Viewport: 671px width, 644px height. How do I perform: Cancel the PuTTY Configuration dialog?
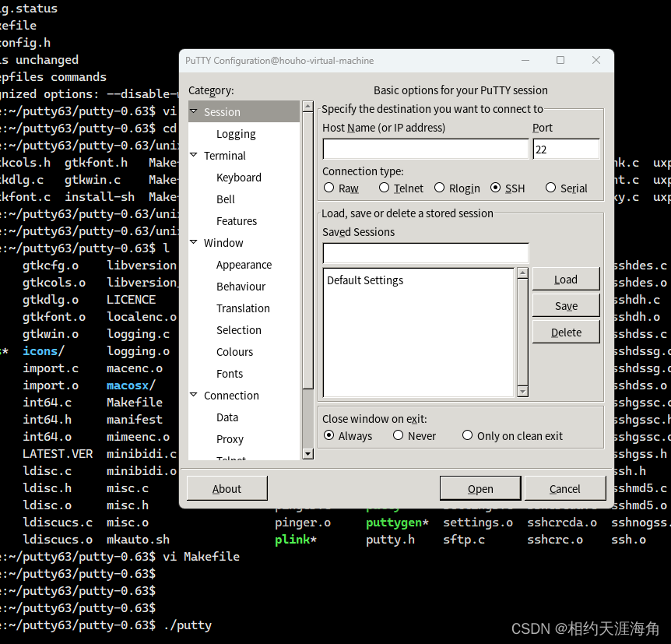pos(565,488)
